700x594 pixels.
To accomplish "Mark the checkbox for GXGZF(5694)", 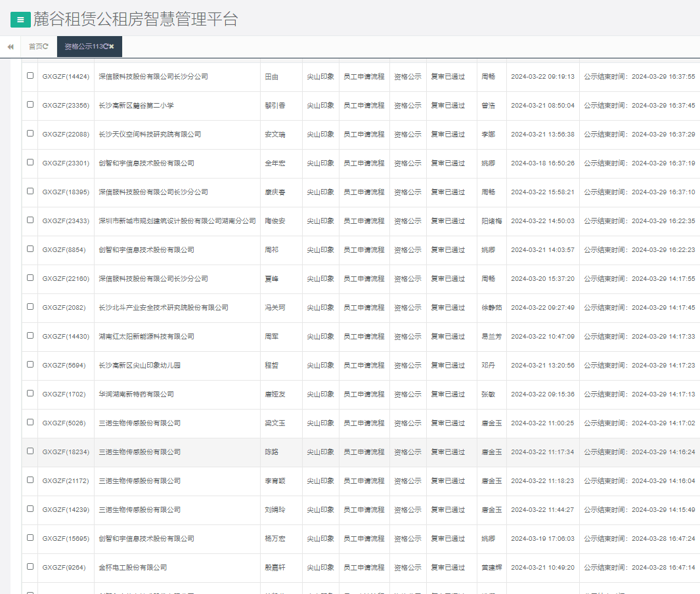I will [x=30, y=365].
